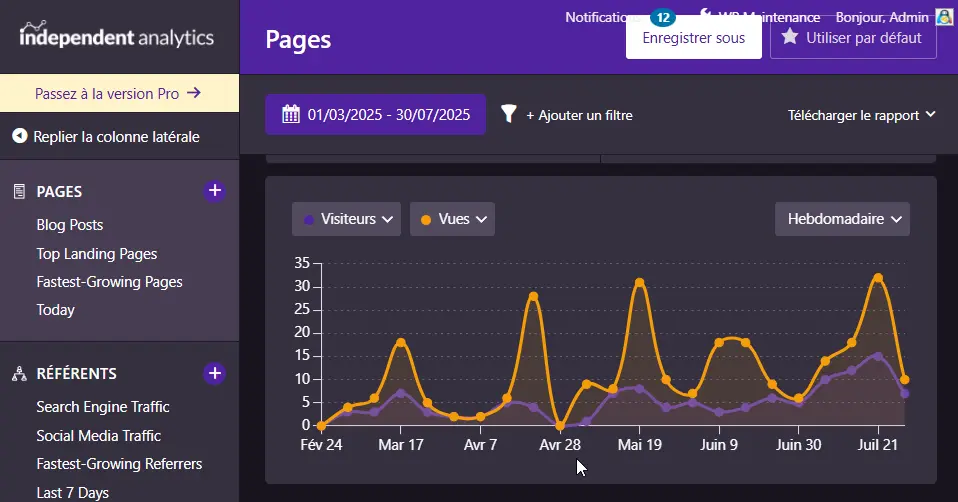Image resolution: width=958 pixels, height=502 pixels.
Task: Click the PAGES section heading
Action: [59, 191]
